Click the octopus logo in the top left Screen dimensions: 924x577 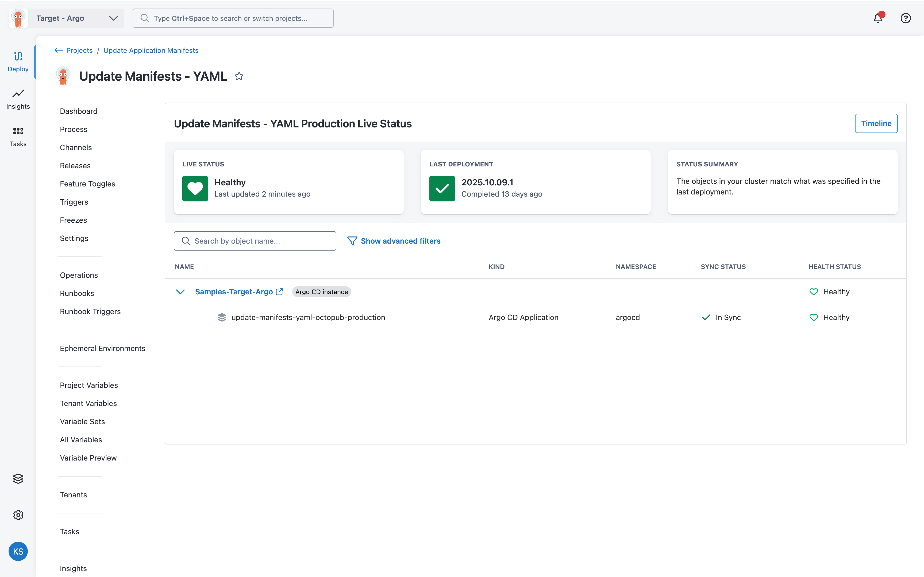pyautogui.click(x=18, y=18)
